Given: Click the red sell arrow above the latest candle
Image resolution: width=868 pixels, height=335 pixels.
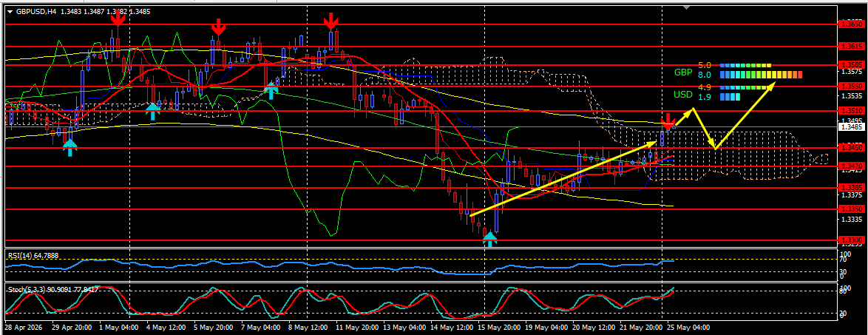Looking at the screenshot, I should tap(668, 121).
